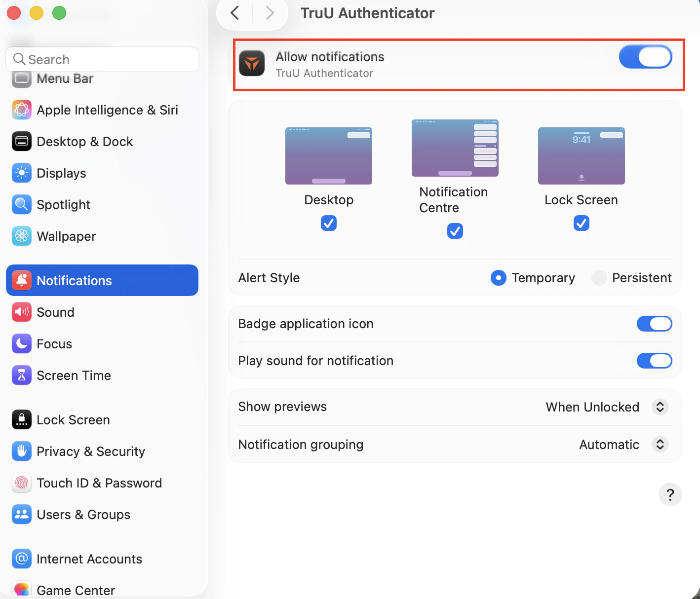Click the Displays sun icon
The height and width of the screenshot is (599, 700).
click(x=22, y=173)
